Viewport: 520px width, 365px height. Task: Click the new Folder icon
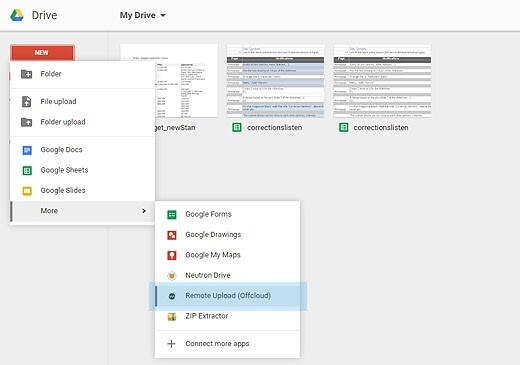27,74
